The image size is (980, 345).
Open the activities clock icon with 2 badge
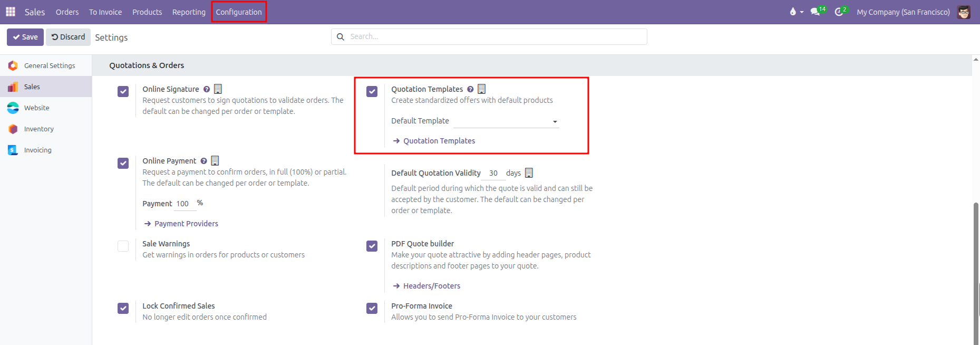839,12
